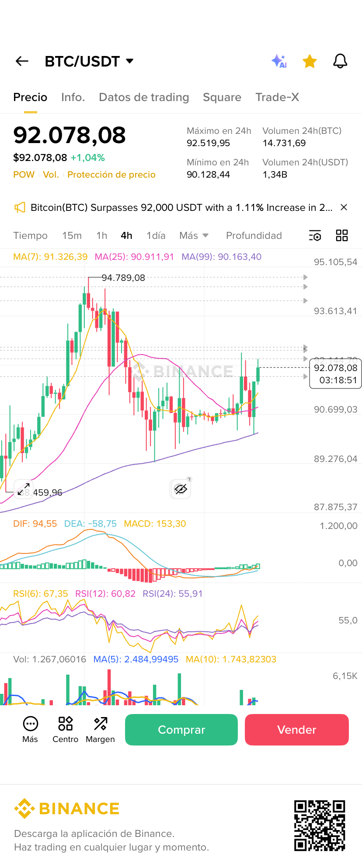Open the Trade-X tab
Viewport: 362px width, 868px height.
point(277,97)
